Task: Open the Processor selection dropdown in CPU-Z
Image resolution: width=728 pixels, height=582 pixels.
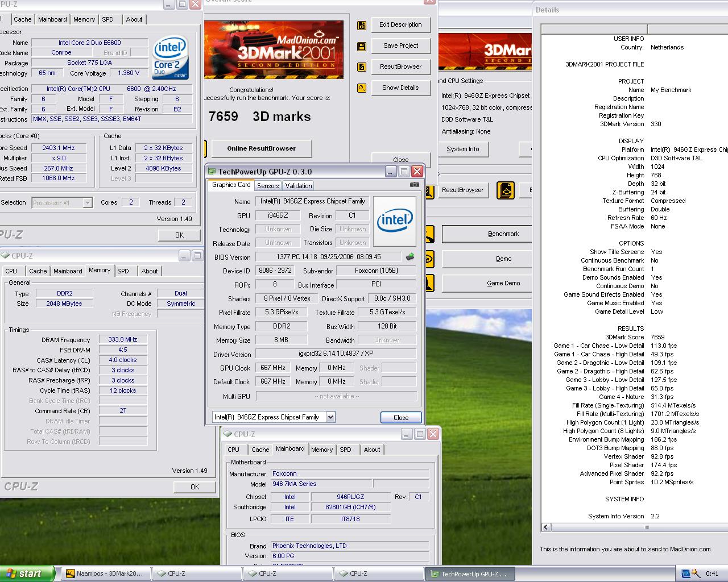Action: coord(87,203)
